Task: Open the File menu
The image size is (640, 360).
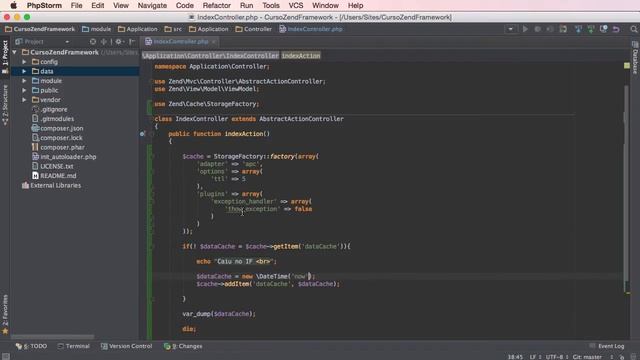Action: tap(76, 5)
